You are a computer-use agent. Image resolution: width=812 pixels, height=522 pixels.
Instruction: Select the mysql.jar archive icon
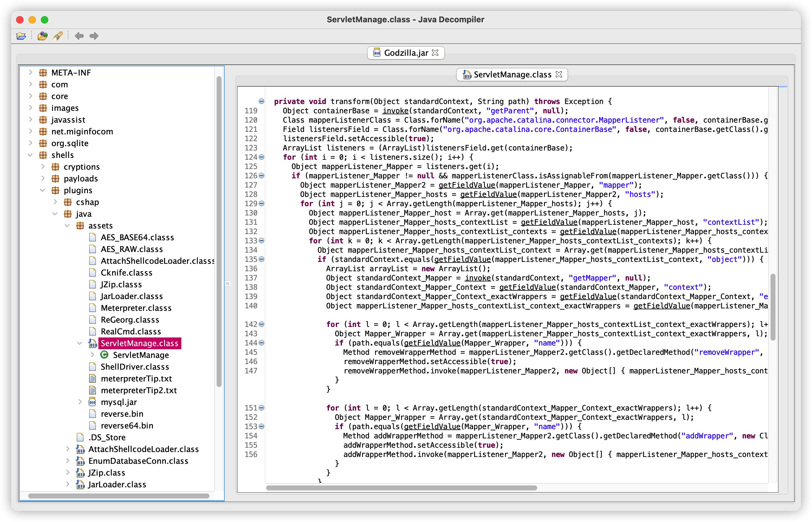(x=92, y=402)
